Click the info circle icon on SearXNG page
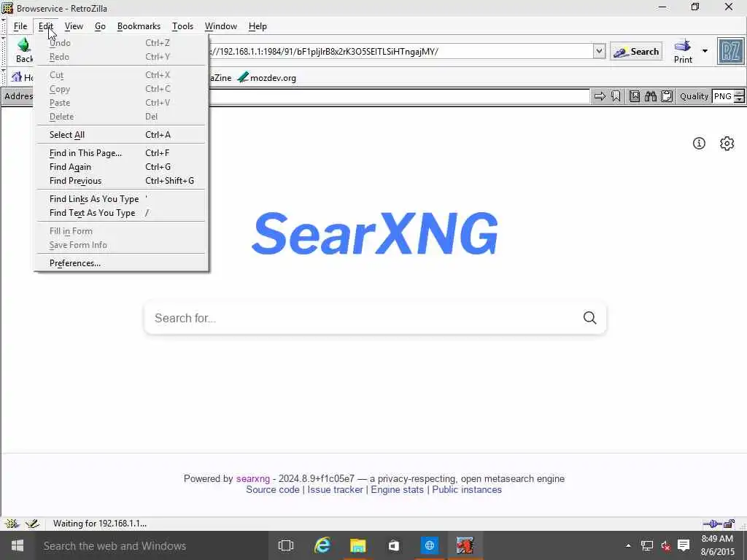The height and width of the screenshot is (560, 747). coord(699,144)
